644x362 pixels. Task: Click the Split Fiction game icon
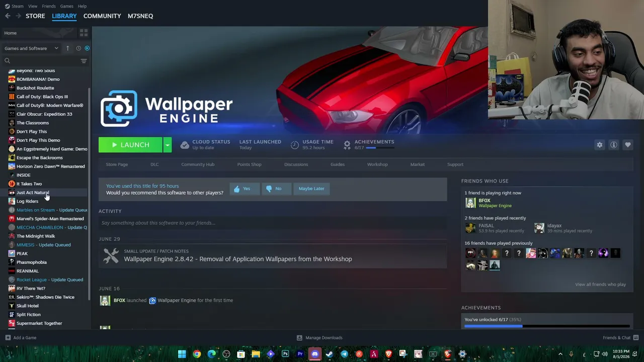click(12, 315)
